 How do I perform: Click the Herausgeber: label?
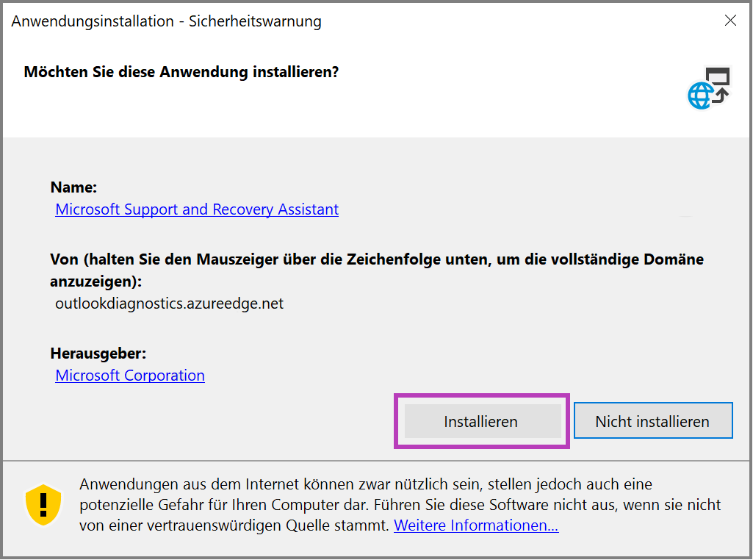[x=98, y=353]
